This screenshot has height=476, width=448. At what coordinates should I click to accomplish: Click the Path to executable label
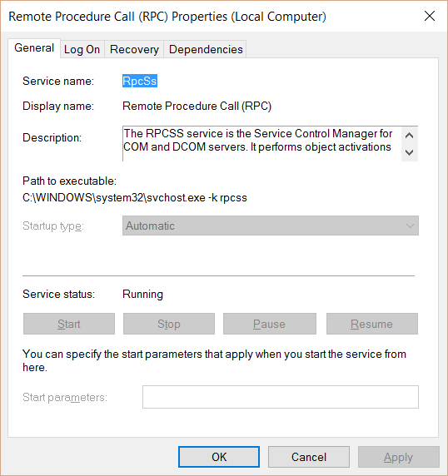coord(70,181)
